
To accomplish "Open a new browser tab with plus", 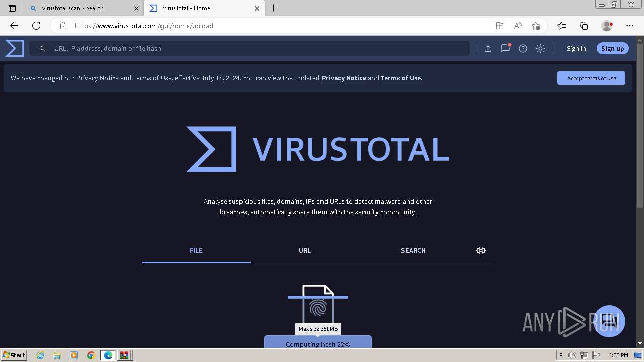I will (x=273, y=8).
